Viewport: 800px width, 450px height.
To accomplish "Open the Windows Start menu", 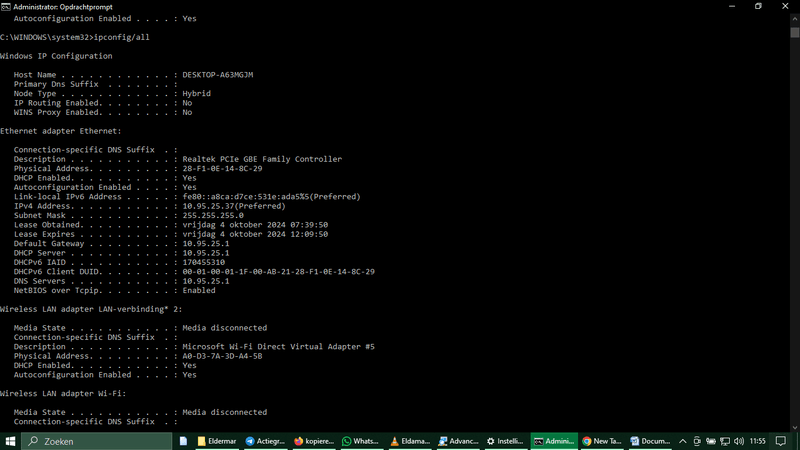I will [10, 441].
